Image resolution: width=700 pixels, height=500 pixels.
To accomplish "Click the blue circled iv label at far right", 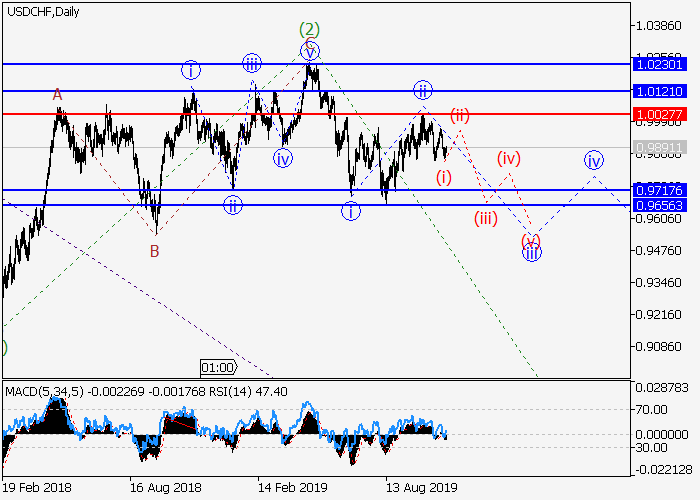I will (x=594, y=160).
